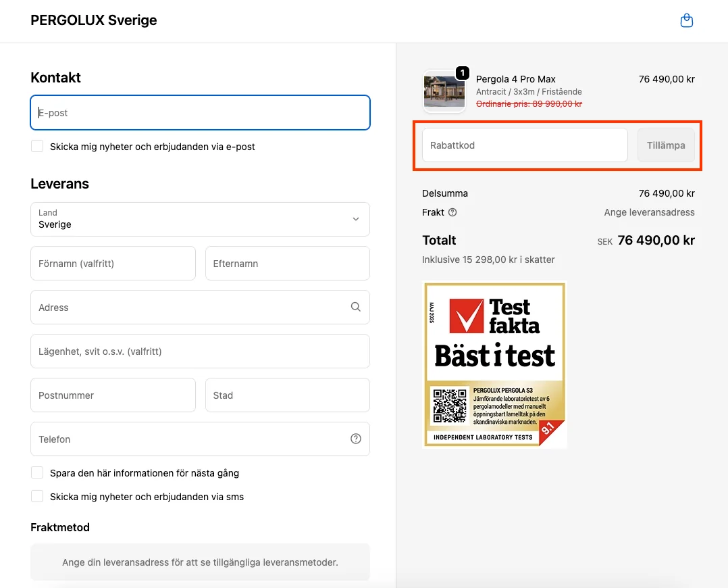Viewport: 728px width, 588px height.
Task: Click the Testfakta Bäst i test badge
Action: pyautogui.click(x=494, y=365)
